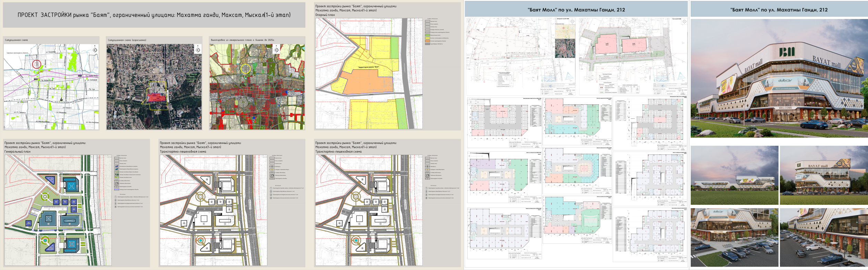Click the main title banner ПРОЕКТ ЗАСТРОЙКИ рынка Баят

154,15
